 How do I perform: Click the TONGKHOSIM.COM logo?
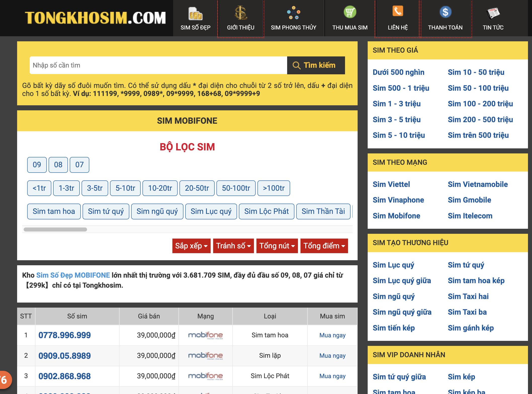point(95,18)
